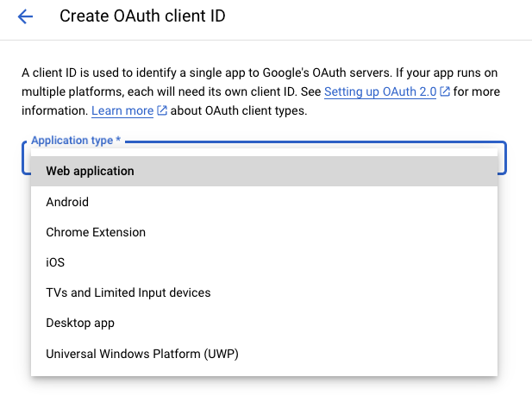
Task: Click the external-link icon beside Learn more
Action: (162, 110)
